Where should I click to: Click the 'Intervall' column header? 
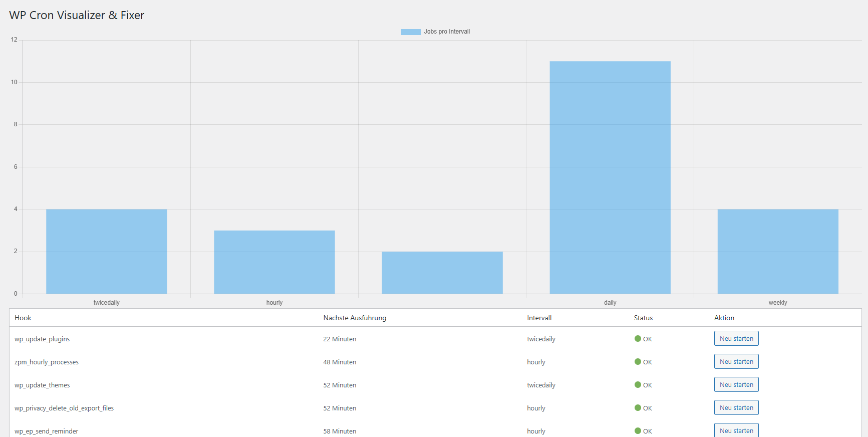[539, 318]
